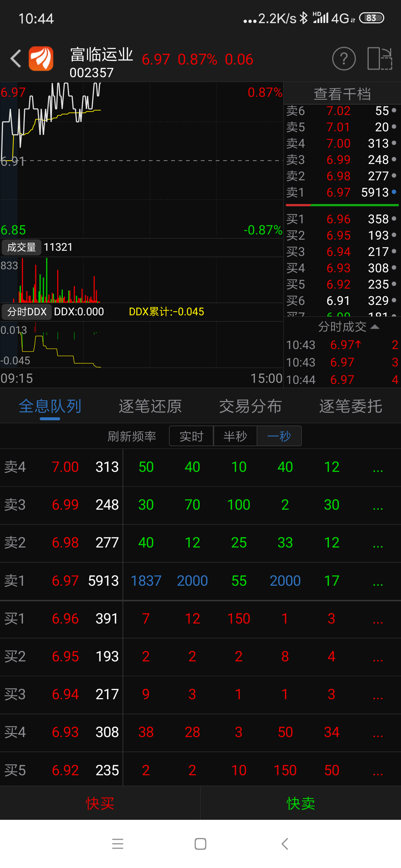This screenshot has width=401, height=868.
Task: Tap the 9 order in 买3 queue
Action: coord(146,694)
